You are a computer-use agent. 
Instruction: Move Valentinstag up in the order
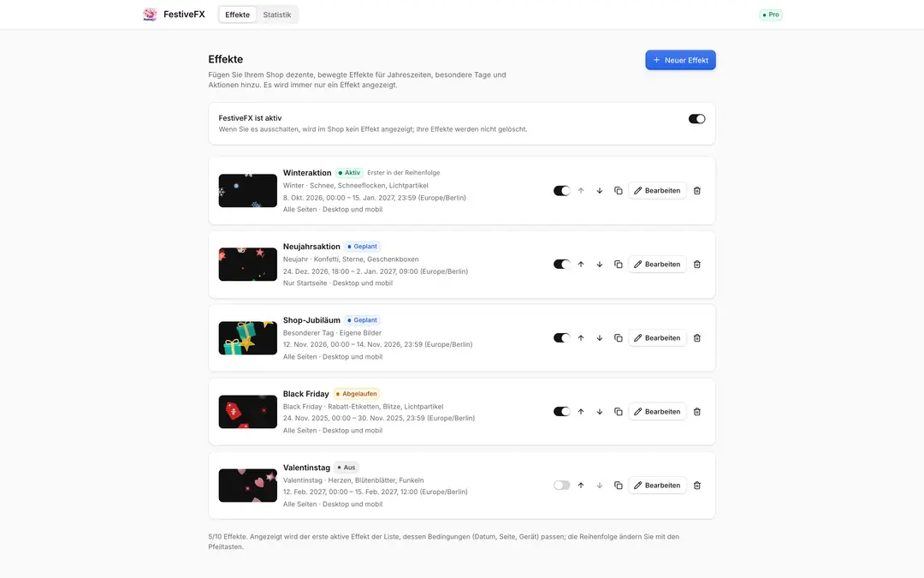pos(580,486)
